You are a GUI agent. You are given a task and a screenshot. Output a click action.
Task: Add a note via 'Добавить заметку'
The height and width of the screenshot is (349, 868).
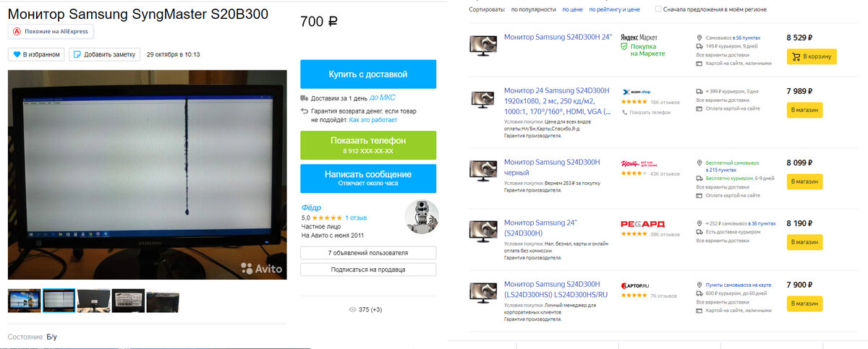(x=103, y=55)
